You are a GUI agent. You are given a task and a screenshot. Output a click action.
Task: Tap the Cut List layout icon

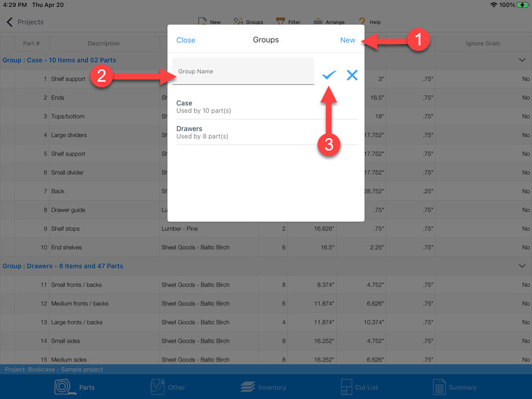pyautogui.click(x=347, y=387)
